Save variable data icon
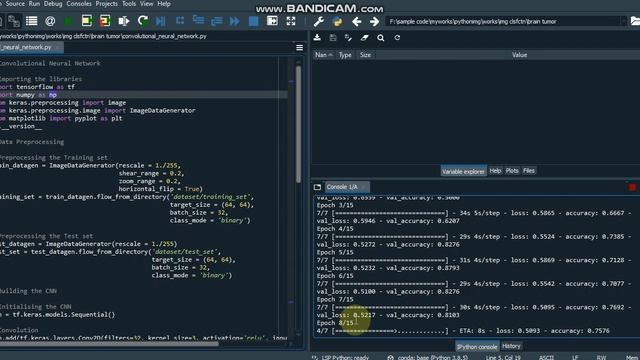The image size is (640, 360). [x=333, y=38]
